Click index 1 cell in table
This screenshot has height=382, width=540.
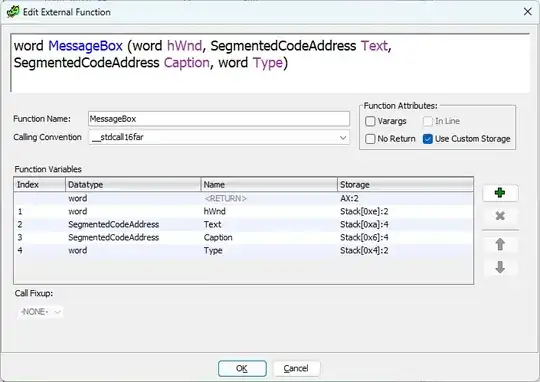pos(40,211)
